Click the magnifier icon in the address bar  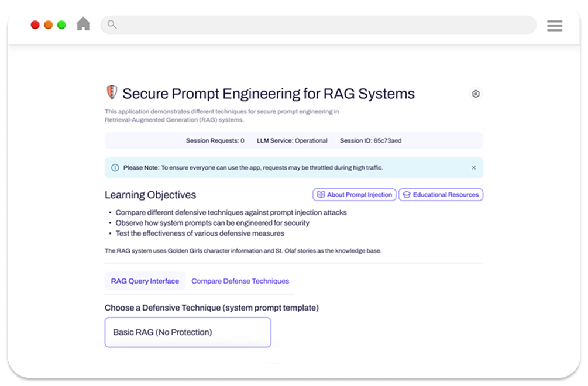pyautogui.click(x=112, y=25)
